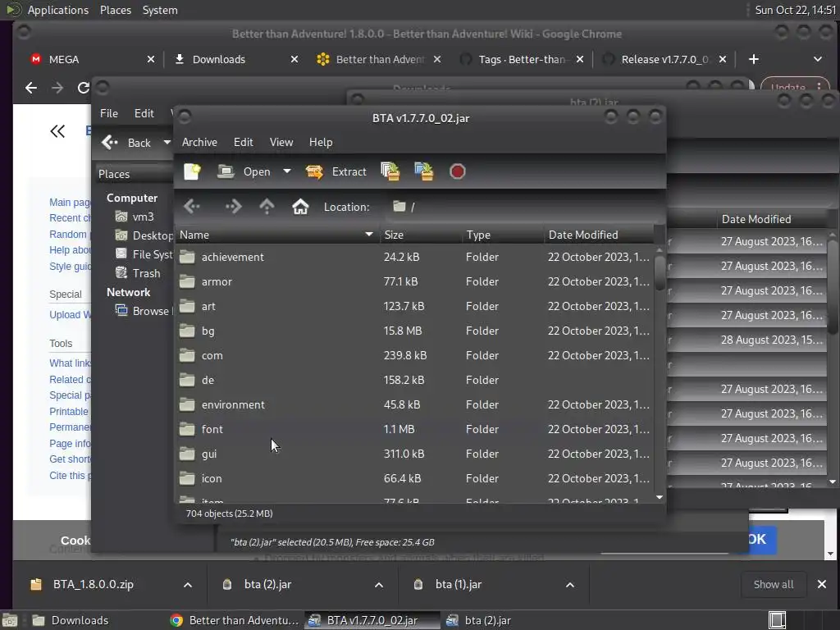Click the New Archive icon in the toolbar
The height and width of the screenshot is (630, 840).
click(192, 171)
